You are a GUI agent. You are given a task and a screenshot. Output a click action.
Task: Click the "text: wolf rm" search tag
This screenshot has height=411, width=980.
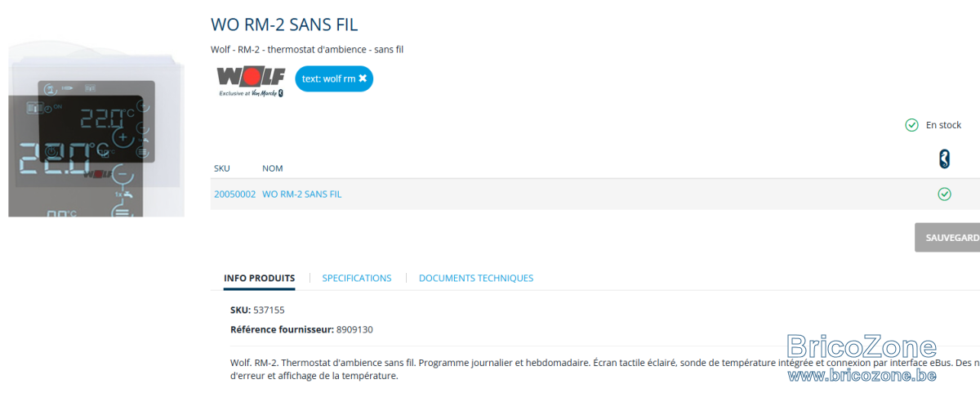[x=329, y=78]
